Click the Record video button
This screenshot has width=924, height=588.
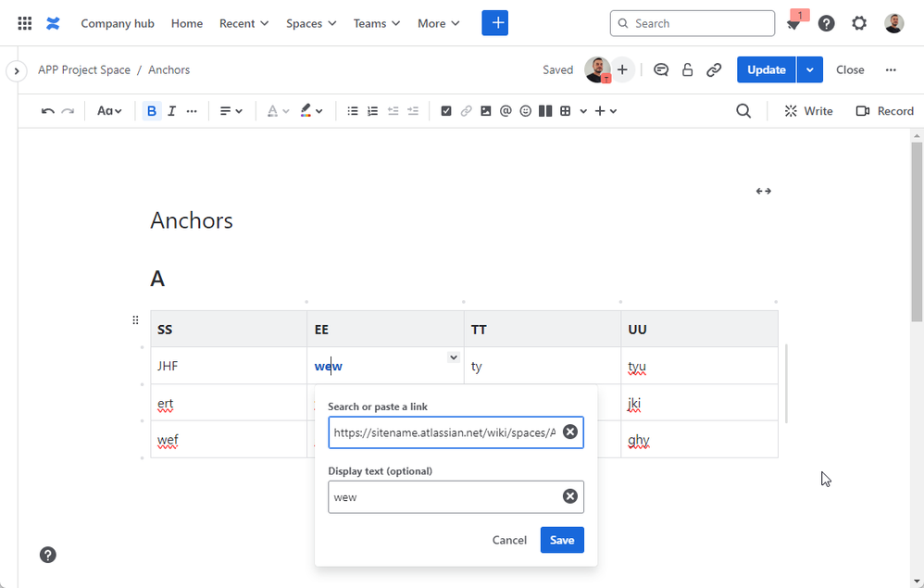[884, 111]
